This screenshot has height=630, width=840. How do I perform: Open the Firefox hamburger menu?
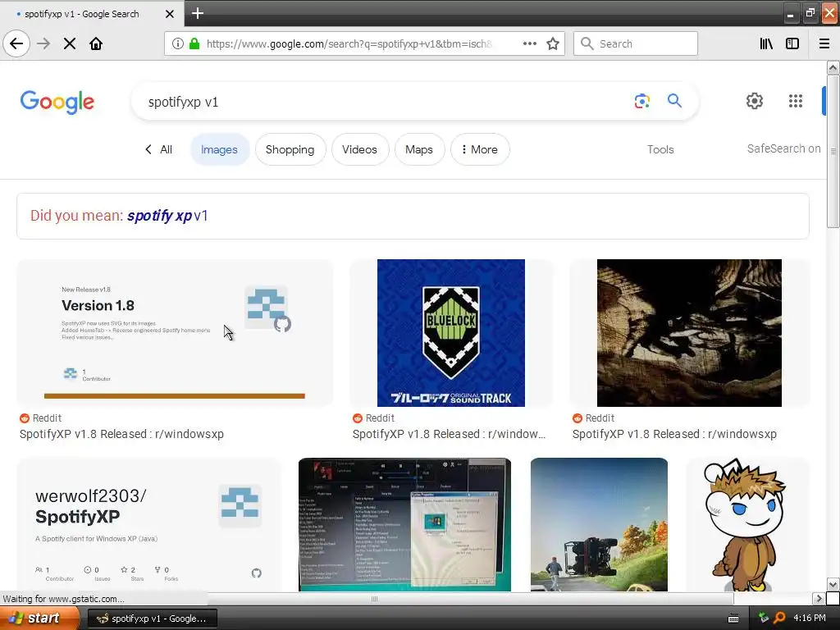pos(824,43)
